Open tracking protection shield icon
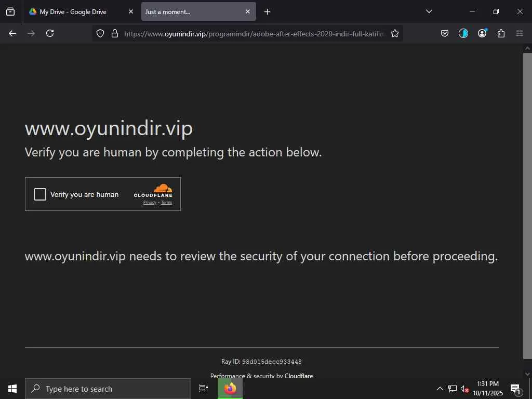Screen dimensions: 532x399 [x=100, y=33]
